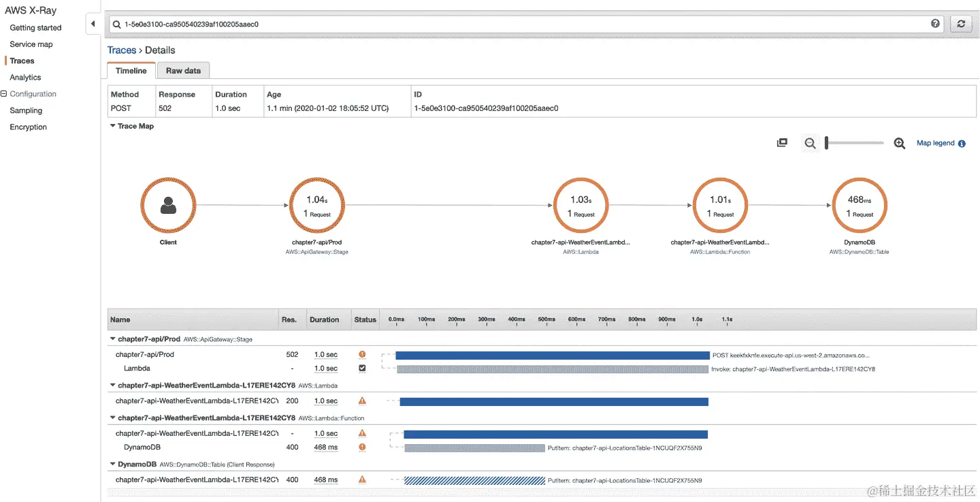The image size is (980, 502).
Task: Click the 502 response value in summary
Action: 165,108
